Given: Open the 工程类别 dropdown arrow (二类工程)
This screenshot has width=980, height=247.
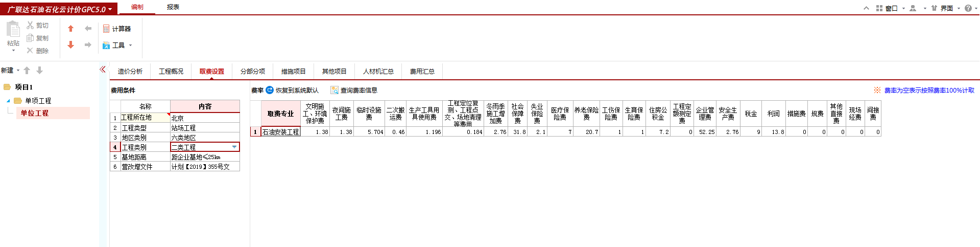Looking at the screenshot, I should click(234, 147).
